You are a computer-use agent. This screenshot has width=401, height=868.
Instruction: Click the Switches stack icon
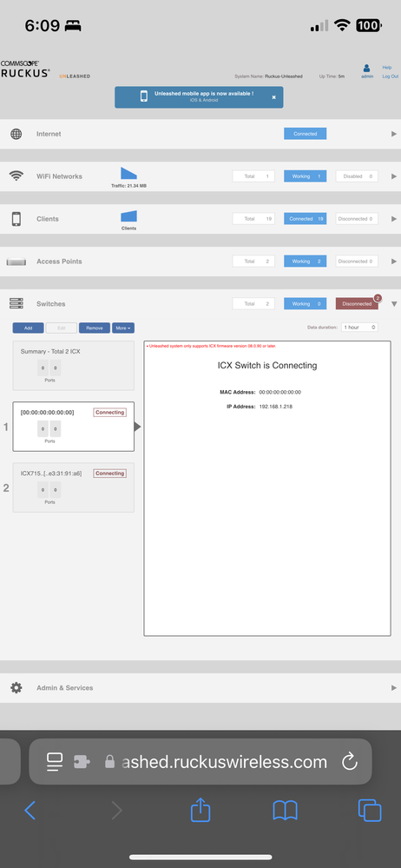pos(16,303)
